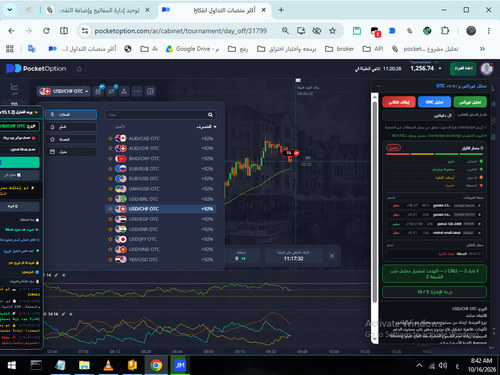The width and height of the screenshot is (500, 375).
Task: Open the broker bookmarks folder
Action: (339, 49)
